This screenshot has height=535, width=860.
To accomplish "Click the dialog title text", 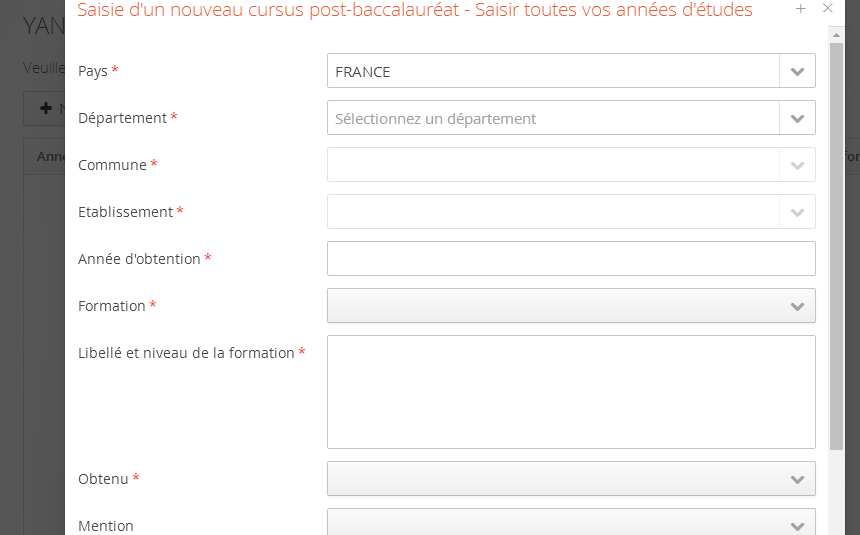I will (x=415, y=10).
